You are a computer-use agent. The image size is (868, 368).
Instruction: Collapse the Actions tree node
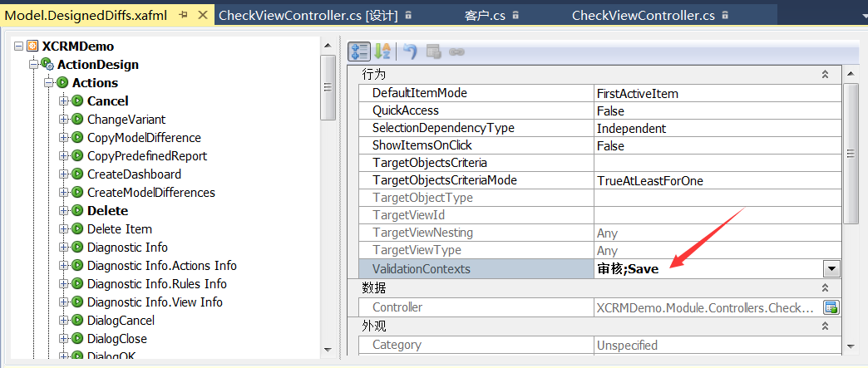[49, 82]
